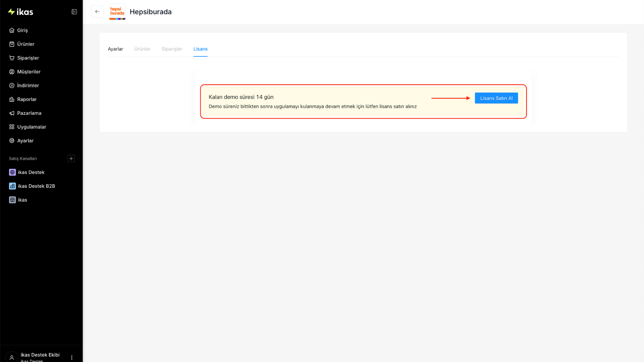Click the ikas logo in sidebar
The image size is (644, 362).
pyautogui.click(x=20, y=12)
